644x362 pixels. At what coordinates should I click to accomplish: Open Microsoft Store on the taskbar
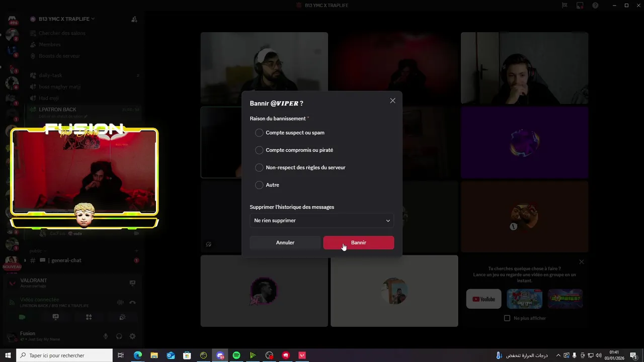(187, 355)
